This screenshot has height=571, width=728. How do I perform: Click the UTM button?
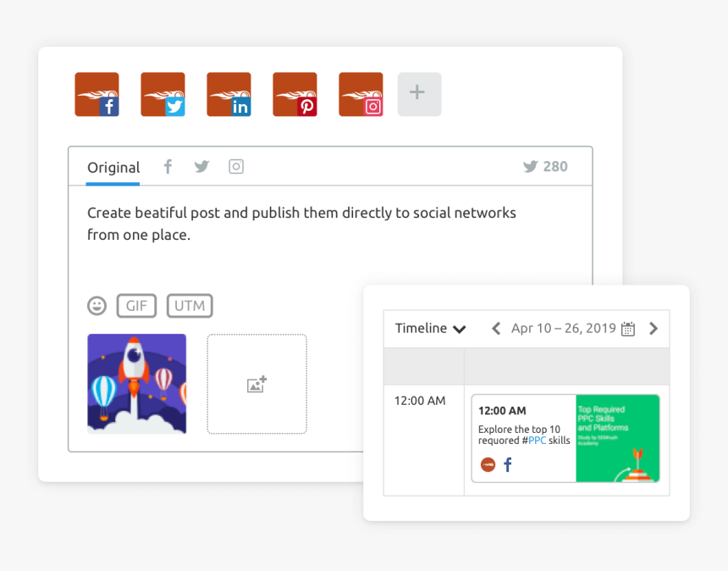[190, 306]
